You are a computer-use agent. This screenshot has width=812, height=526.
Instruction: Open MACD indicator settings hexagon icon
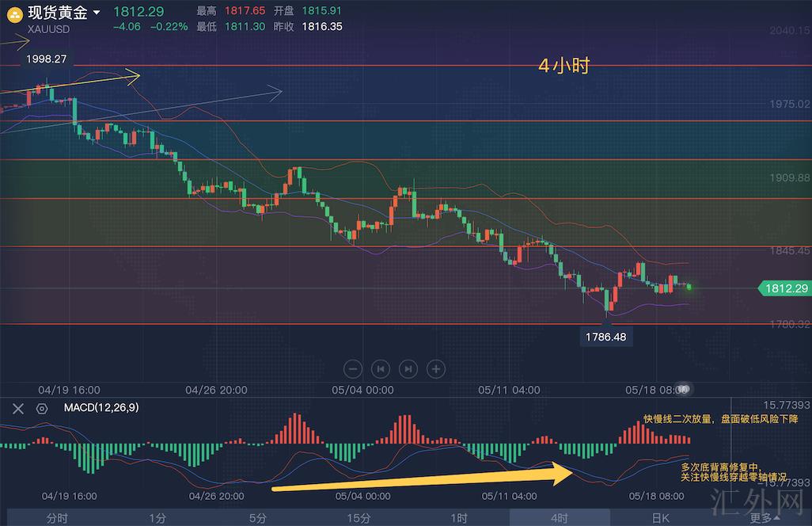42,408
